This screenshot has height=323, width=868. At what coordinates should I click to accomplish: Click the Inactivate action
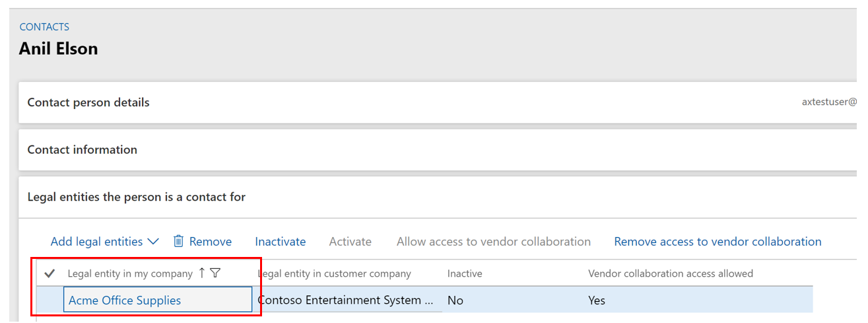pos(281,242)
